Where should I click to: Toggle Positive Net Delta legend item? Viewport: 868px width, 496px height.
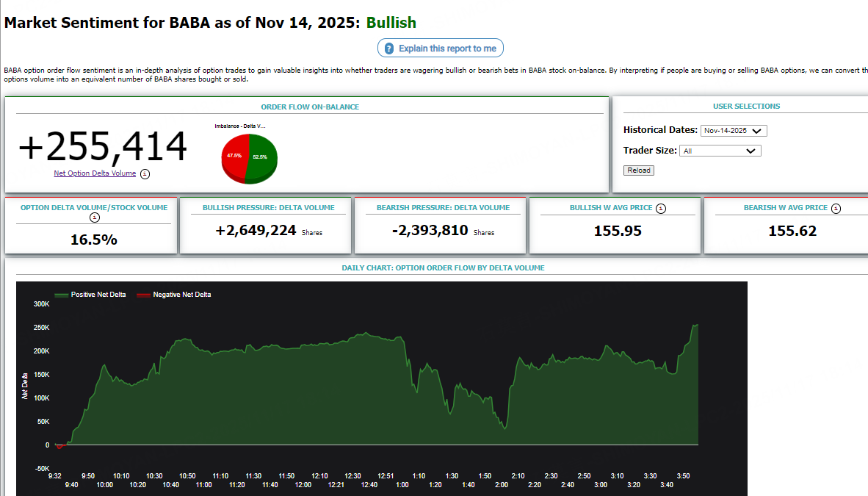[x=90, y=295]
